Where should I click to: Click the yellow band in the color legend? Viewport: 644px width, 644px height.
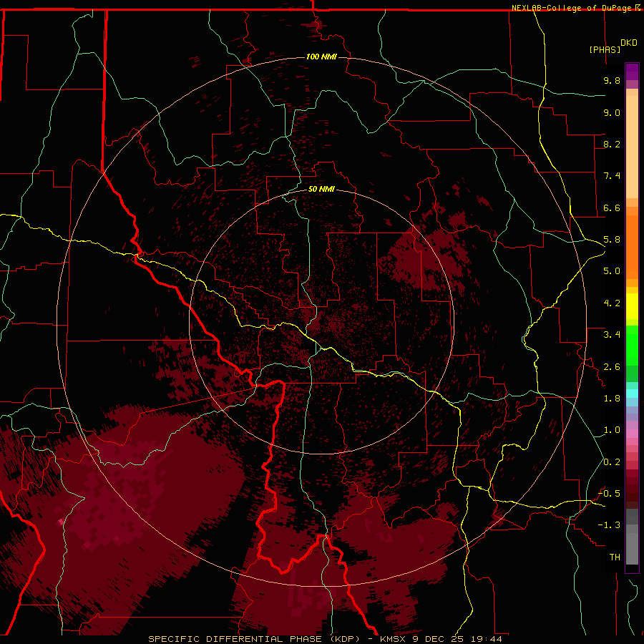632,306
